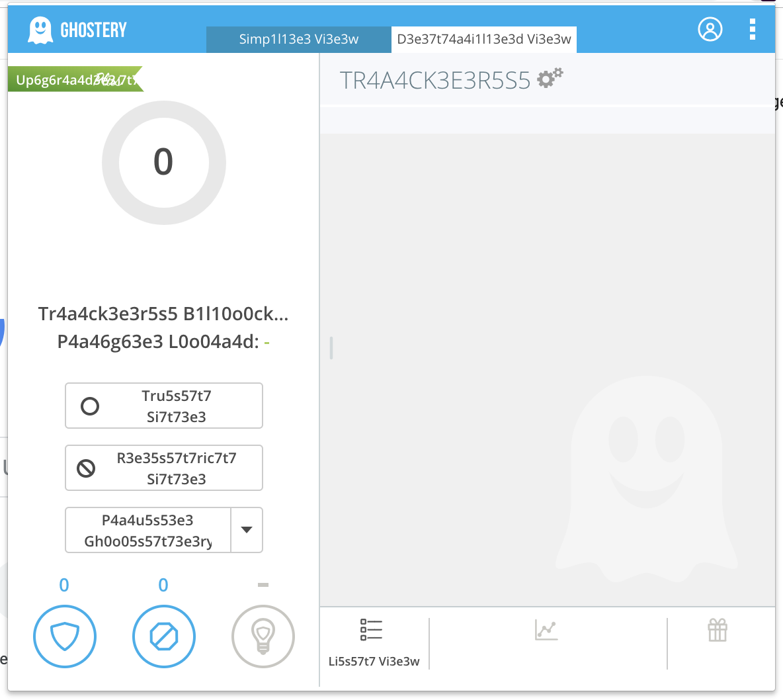Select the Li5s57t7 Vi3e3w list button
The height and width of the screenshot is (700, 783).
(374, 642)
